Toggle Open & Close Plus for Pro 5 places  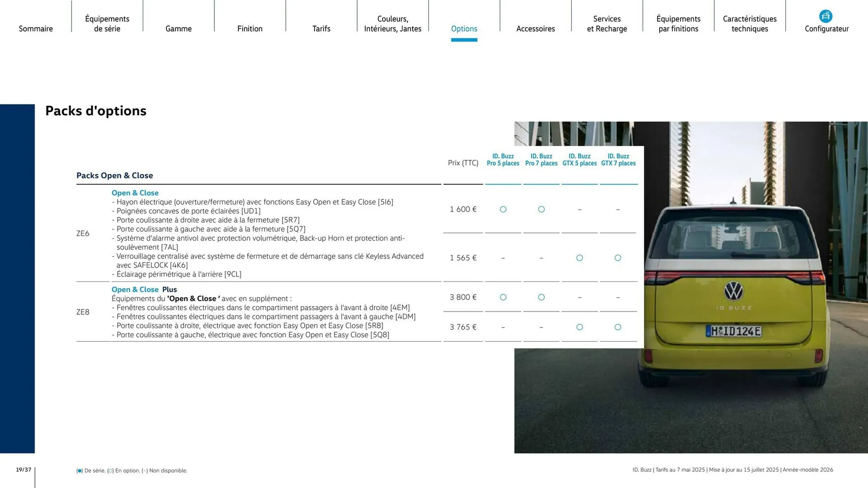point(503,297)
